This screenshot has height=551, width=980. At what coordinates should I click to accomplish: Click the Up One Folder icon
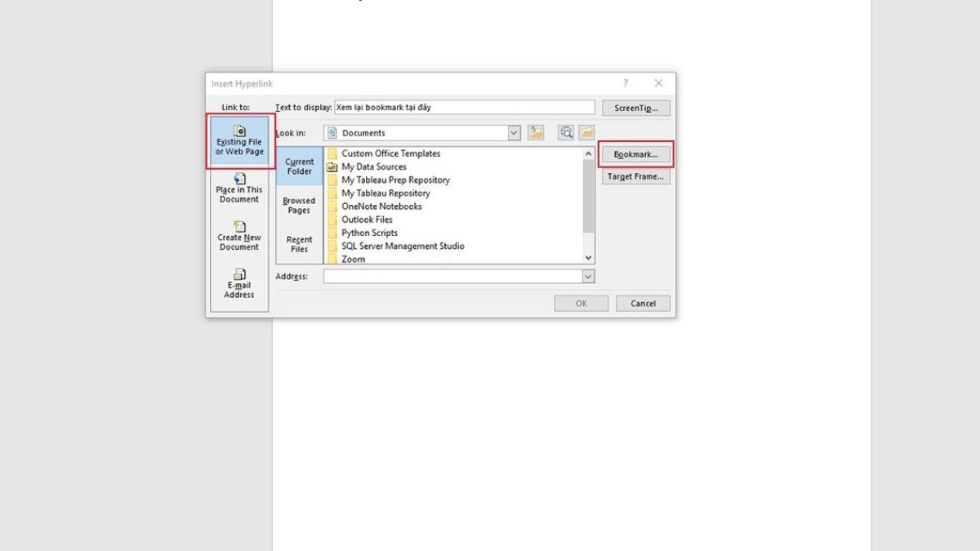(x=536, y=133)
